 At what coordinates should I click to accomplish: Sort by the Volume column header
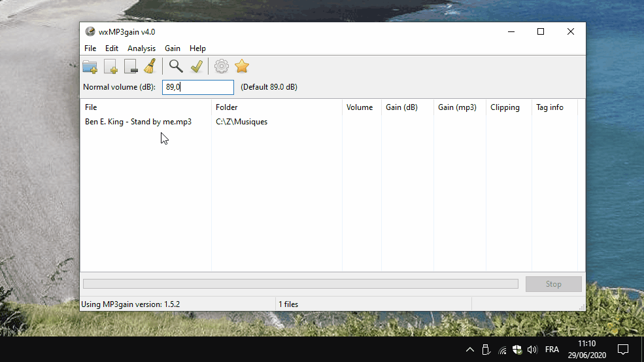coord(362,107)
